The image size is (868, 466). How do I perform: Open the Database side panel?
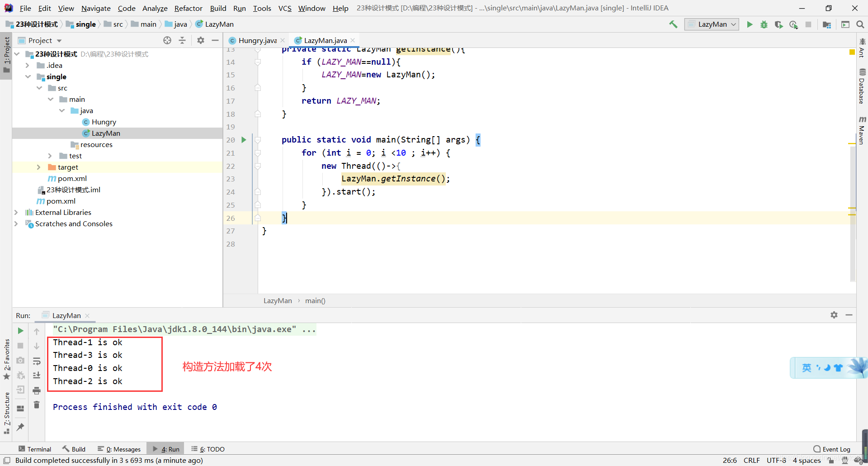click(x=862, y=86)
